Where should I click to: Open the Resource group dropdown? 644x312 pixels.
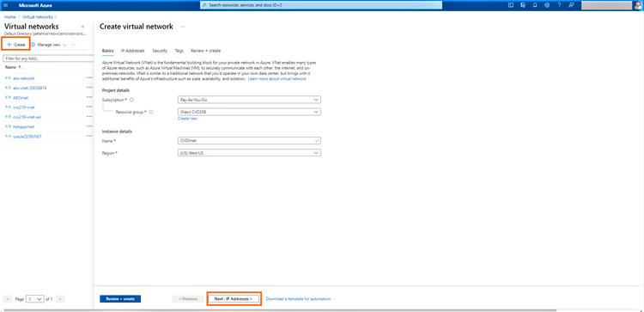coord(249,112)
